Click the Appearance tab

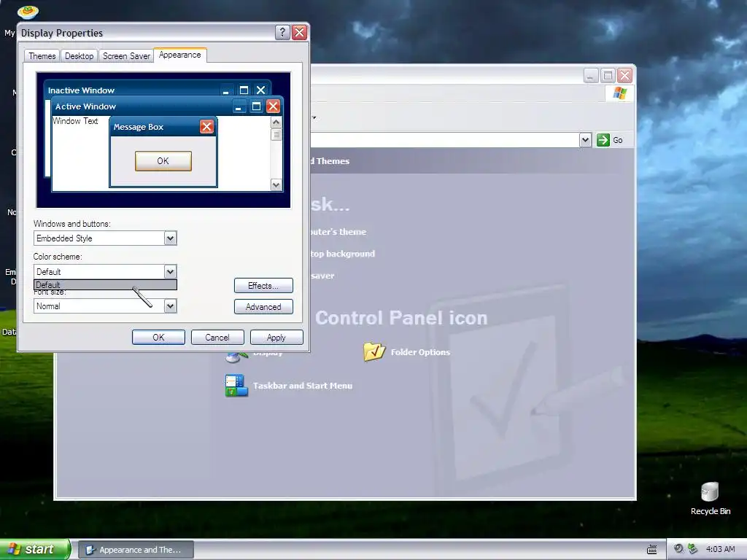[180, 55]
